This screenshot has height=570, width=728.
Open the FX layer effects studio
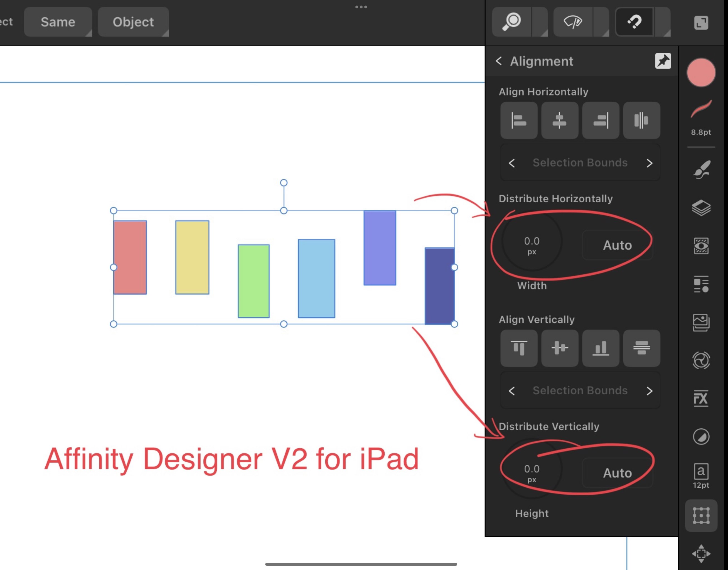[701, 399]
